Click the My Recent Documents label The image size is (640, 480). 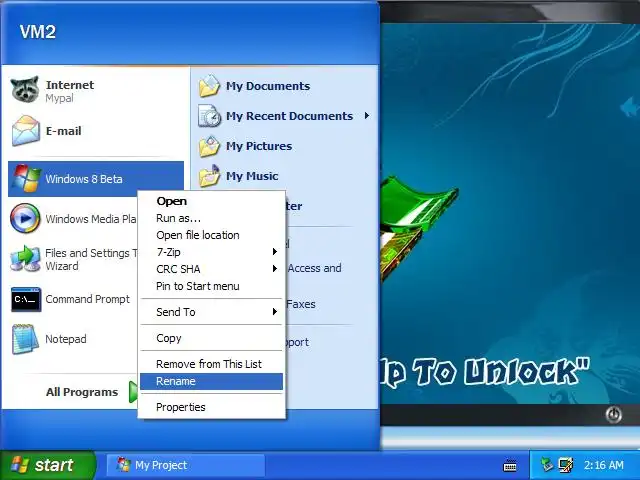(x=289, y=116)
